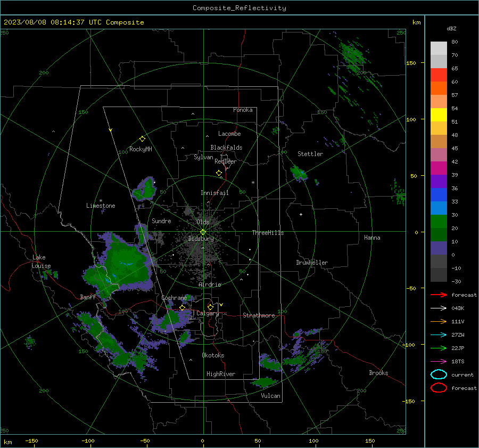Screen dimensions: 479x448
Task: Click the yellow diamond marker below Cochrane
Action: [x=183, y=307]
